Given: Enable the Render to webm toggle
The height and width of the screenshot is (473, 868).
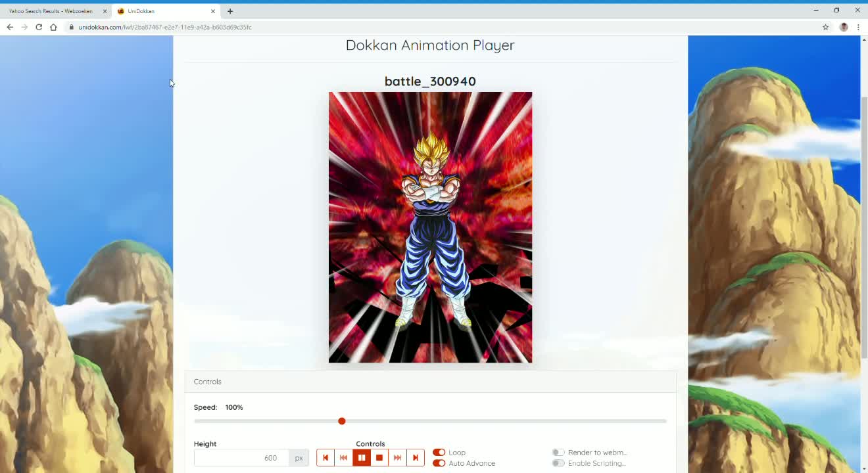Looking at the screenshot, I should coord(558,452).
